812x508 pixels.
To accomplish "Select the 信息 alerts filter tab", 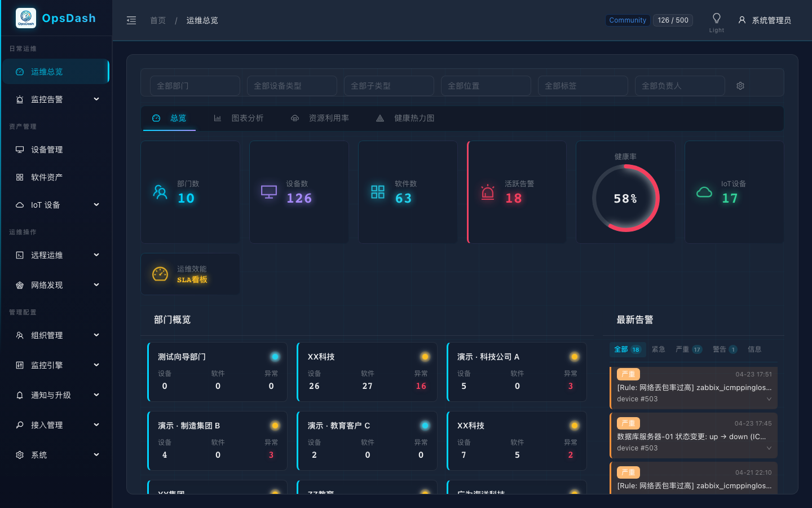I will (x=754, y=349).
